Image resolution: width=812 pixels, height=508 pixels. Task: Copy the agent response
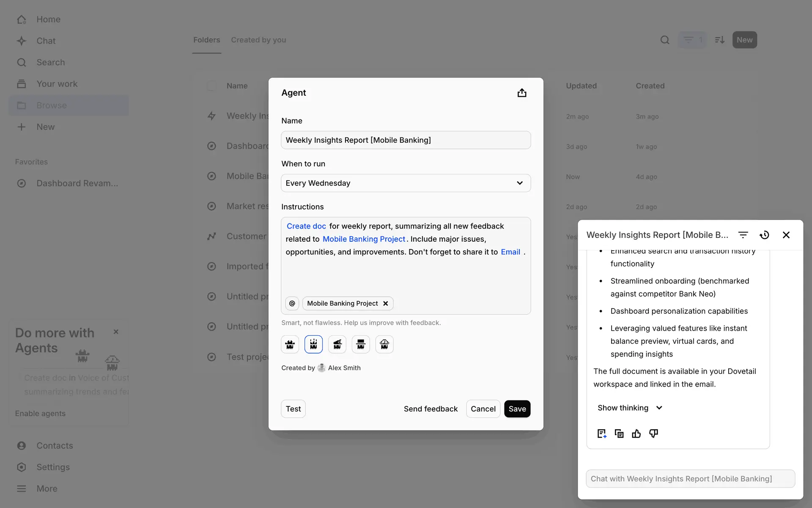click(619, 433)
